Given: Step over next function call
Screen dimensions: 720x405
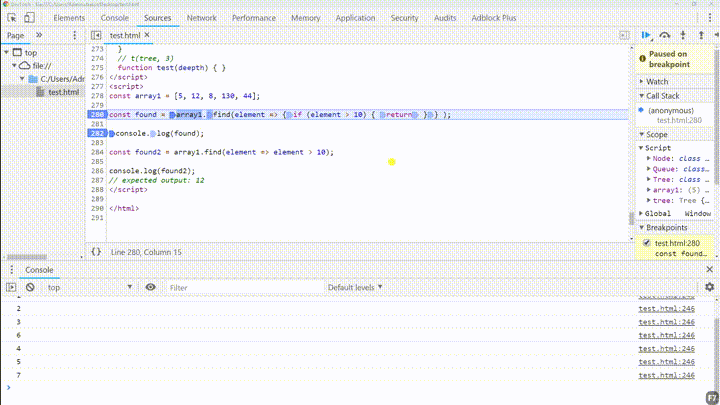Looking at the screenshot, I should pos(664,35).
